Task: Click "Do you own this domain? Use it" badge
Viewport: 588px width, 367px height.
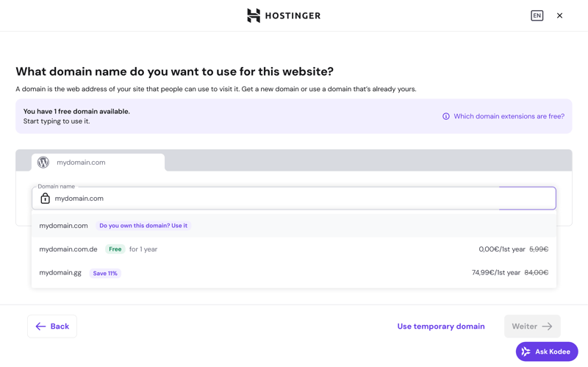Action: point(143,226)
